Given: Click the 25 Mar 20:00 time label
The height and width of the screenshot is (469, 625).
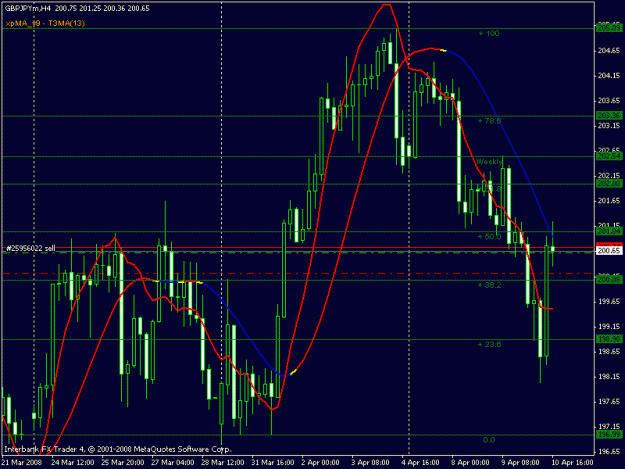Looking at the screenshot, I should click(x=123, y=463).
